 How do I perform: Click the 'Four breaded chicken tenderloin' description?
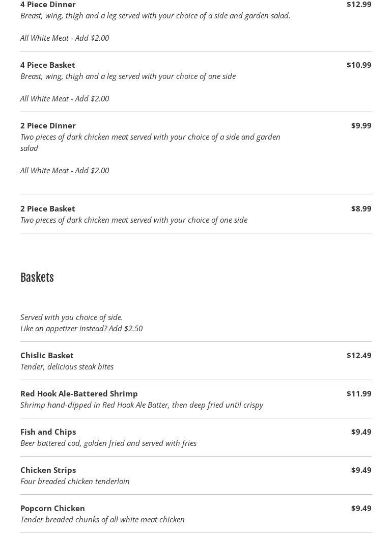(x=75, y=481)
